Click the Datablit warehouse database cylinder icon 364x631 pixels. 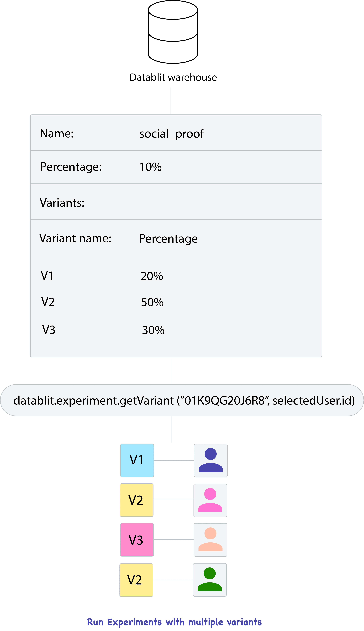point(173,32)
